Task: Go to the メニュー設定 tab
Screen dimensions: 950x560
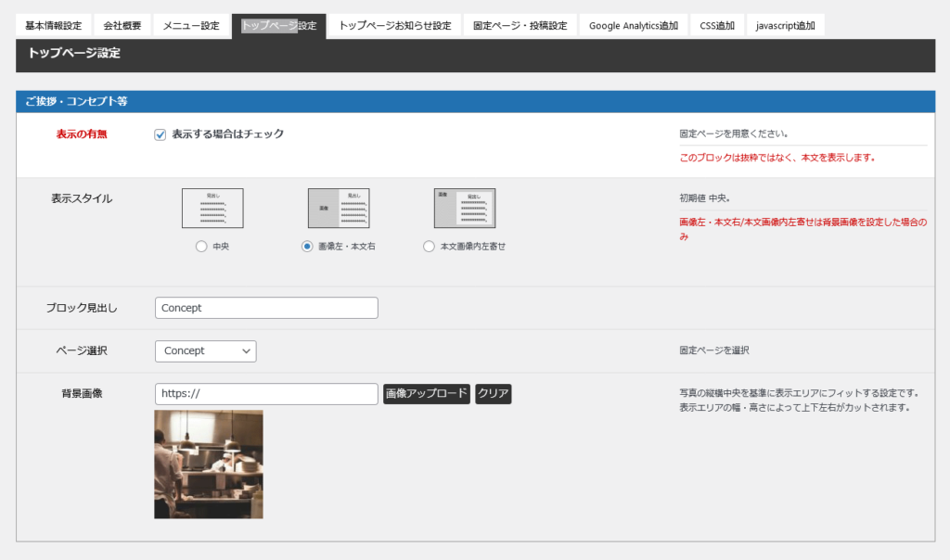Action: coord(191,26)
